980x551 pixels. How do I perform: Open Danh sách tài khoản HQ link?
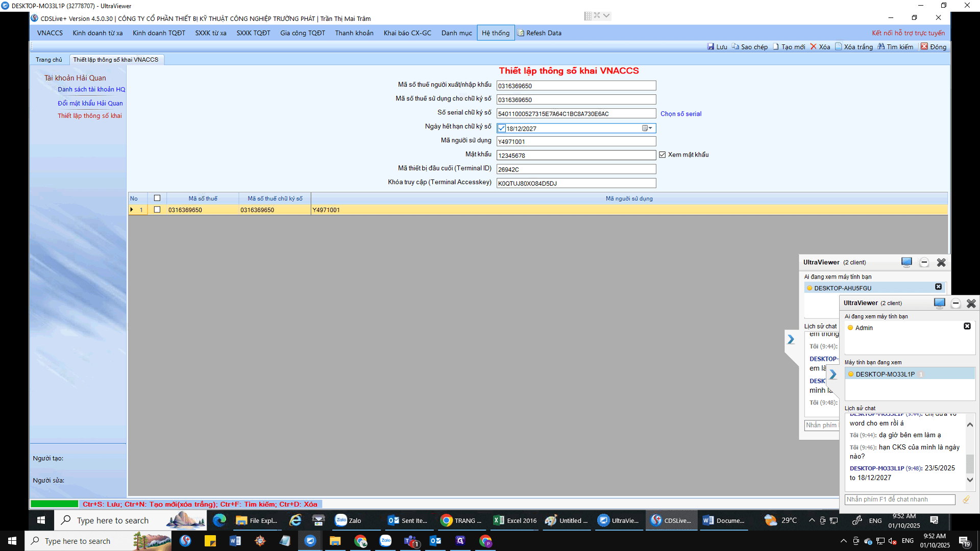click(91, 89)
